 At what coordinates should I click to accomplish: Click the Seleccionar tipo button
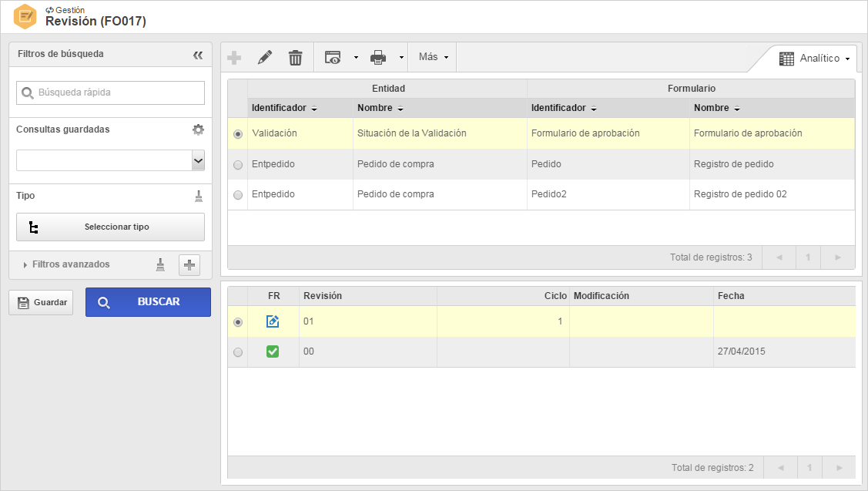coord(110,227)
